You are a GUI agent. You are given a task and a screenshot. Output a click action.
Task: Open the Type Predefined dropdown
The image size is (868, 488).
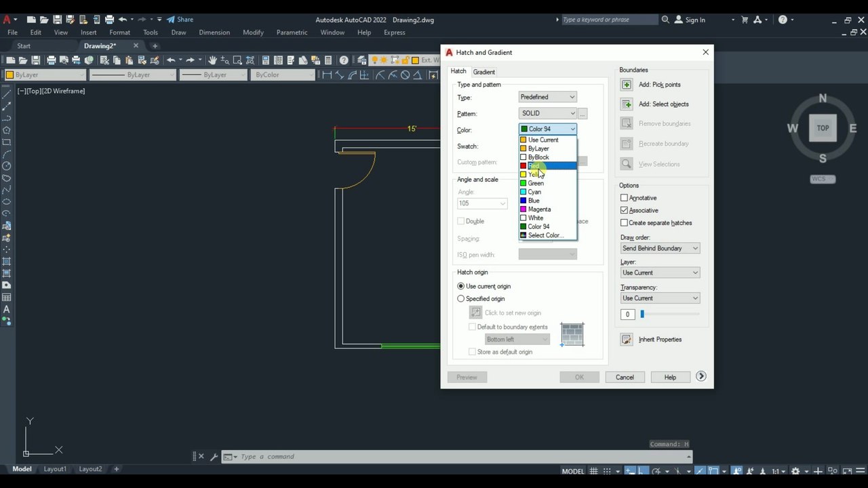[x=547, y=97]
